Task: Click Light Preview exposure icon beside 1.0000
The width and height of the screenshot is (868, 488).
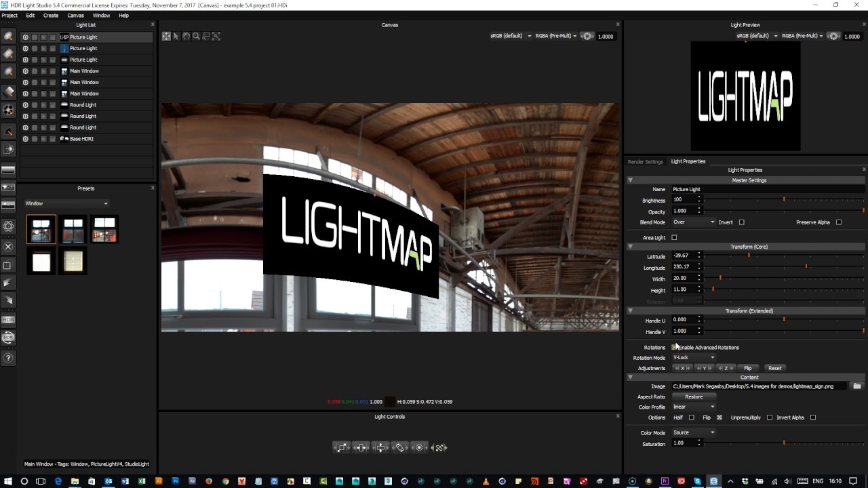Action: [x=833, y=36]
